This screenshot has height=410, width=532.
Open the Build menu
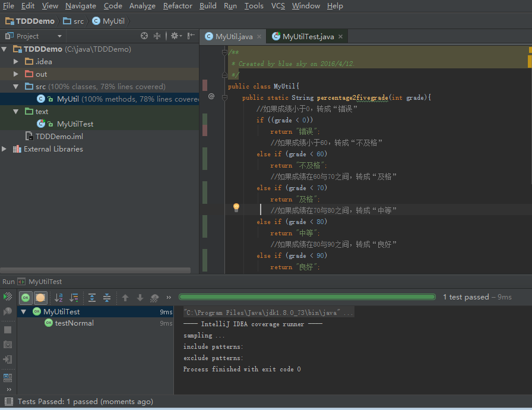208,6
